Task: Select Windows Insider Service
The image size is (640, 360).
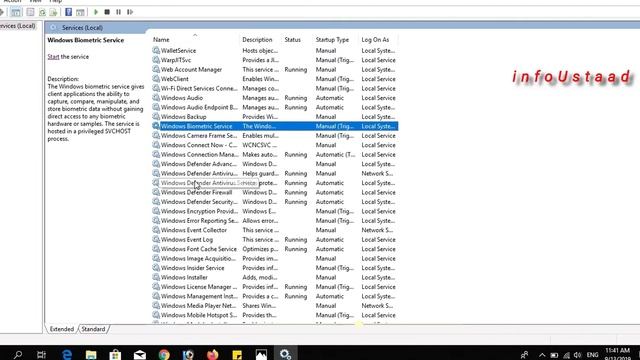Action: tap(275, 268)
